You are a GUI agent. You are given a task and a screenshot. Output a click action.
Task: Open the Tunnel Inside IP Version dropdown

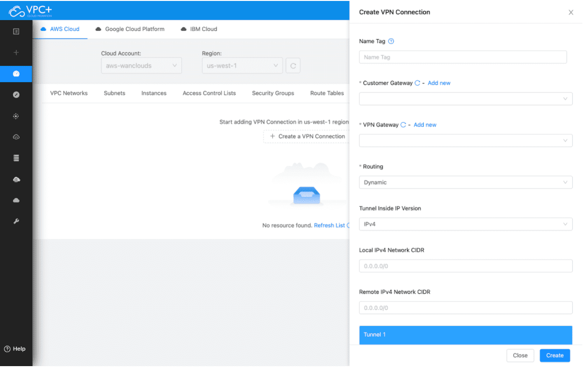[x=466, y=224]
